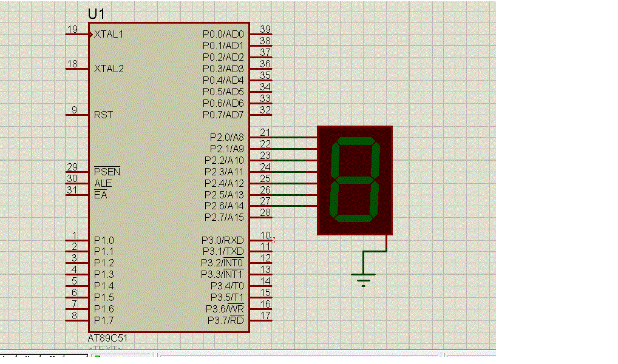The height and width of the screenshot is (364, 618).
Task: Click the XTAL2 pin label
Action: [x=109, y=69]
